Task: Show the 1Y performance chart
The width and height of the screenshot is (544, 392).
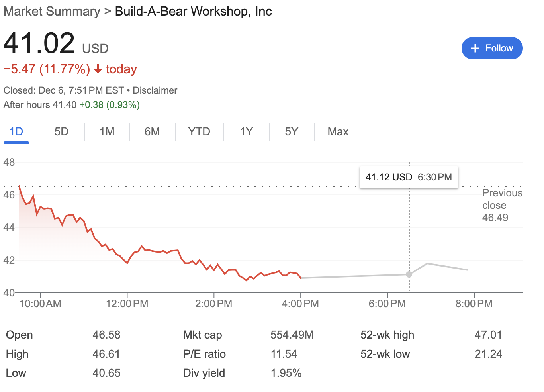Action: (246, 131)
